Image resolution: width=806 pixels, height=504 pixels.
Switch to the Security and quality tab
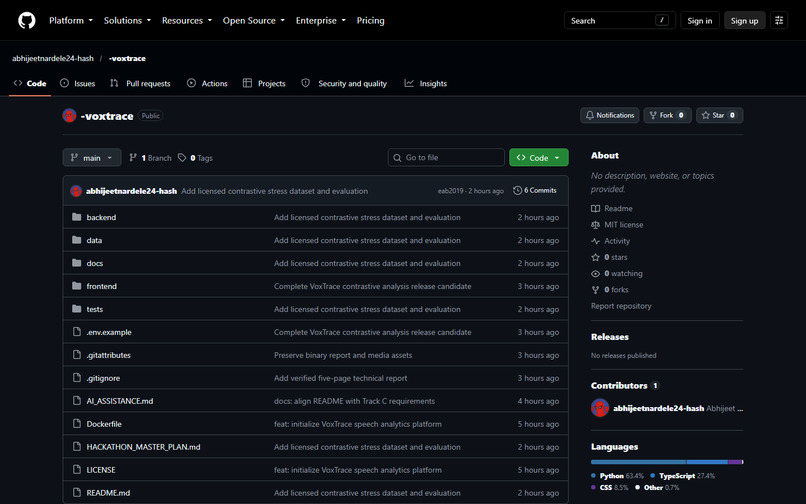(344, 83)
